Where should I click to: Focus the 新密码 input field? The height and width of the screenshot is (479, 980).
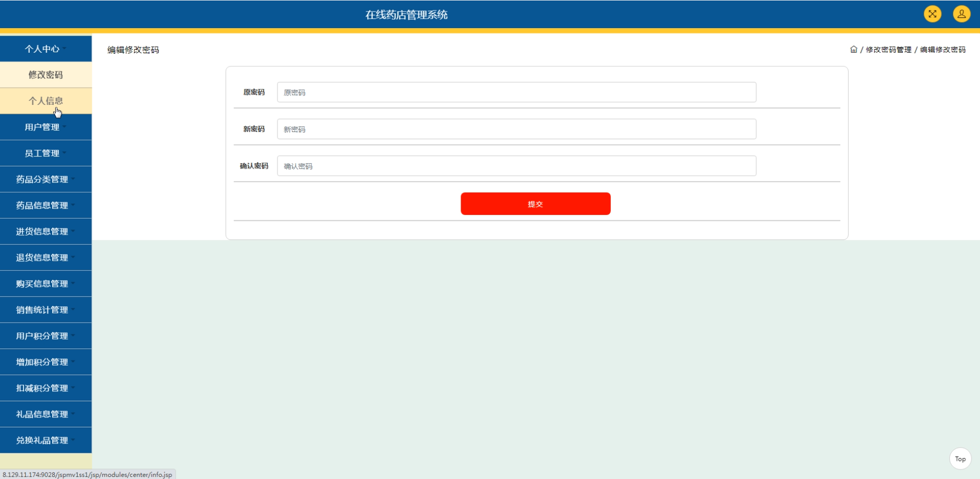[x=516, y=129]
